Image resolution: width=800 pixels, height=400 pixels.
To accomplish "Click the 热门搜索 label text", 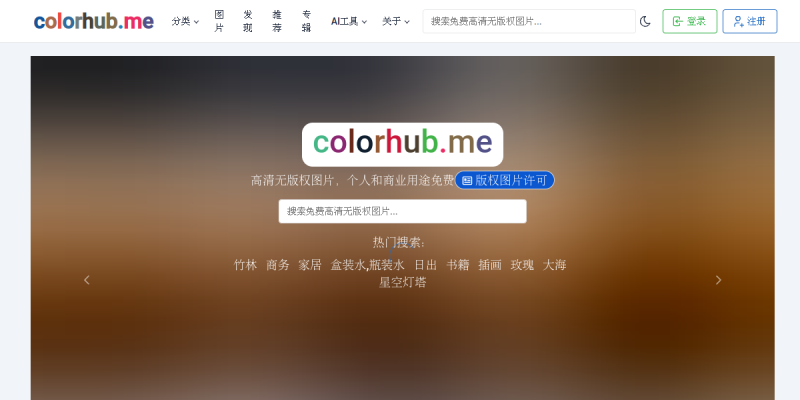I will click(399, 242).
